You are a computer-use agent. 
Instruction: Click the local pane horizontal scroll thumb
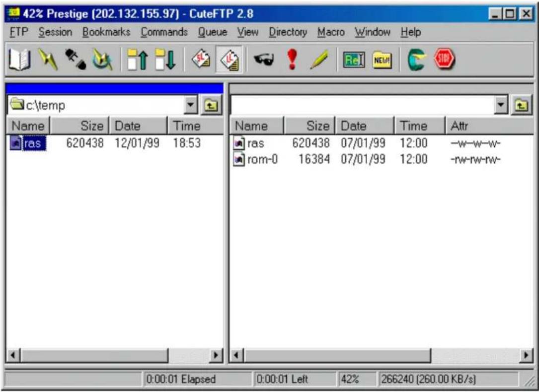click(x=94, y=355)
